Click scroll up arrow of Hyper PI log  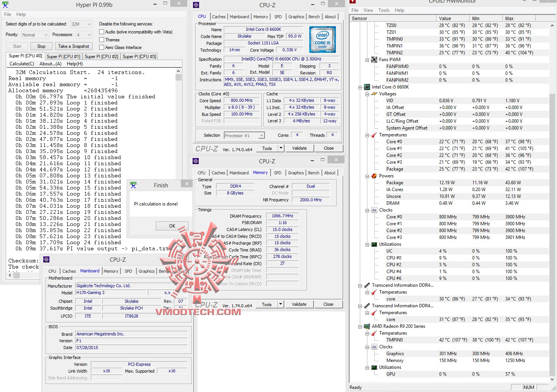[x=179, y=71]
